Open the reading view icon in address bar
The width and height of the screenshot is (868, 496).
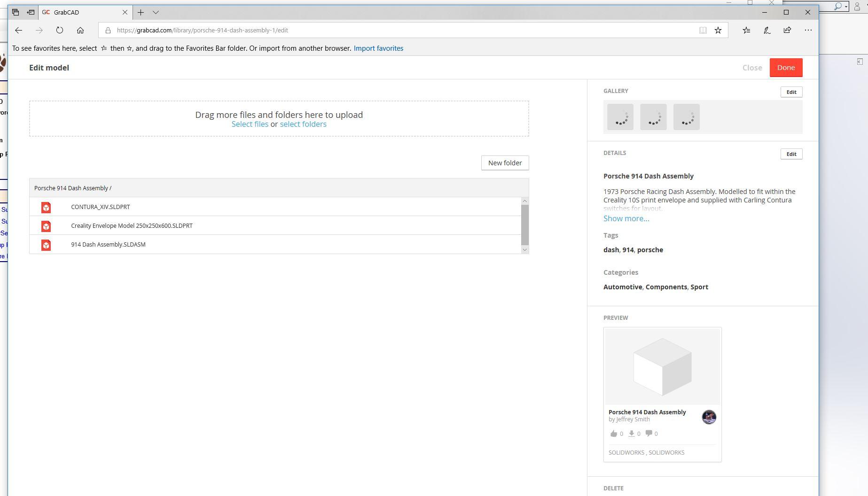703,30
